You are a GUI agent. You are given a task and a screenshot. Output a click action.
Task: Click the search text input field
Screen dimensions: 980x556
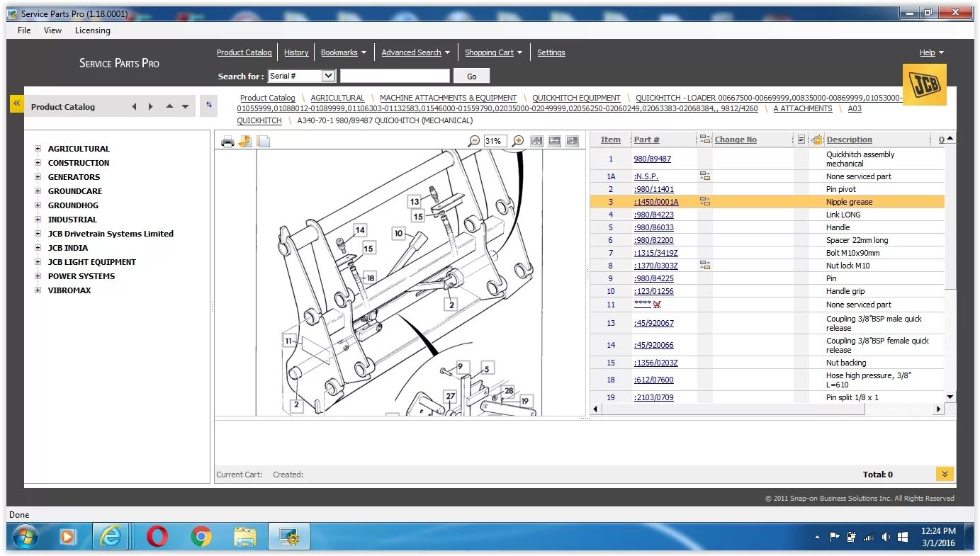[395, 76]
